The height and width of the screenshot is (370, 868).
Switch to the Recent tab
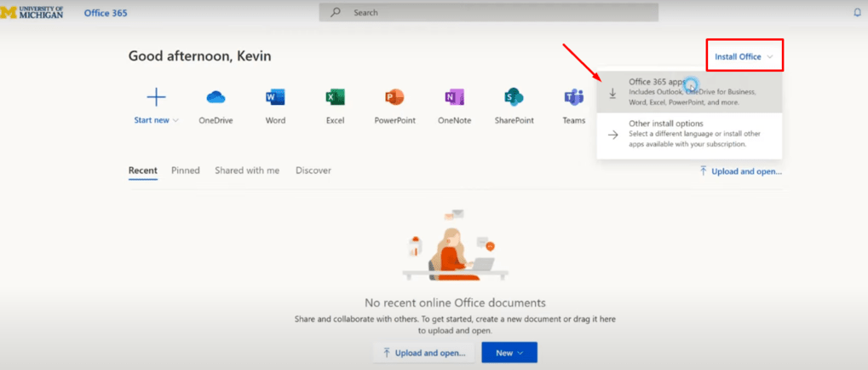143,171
